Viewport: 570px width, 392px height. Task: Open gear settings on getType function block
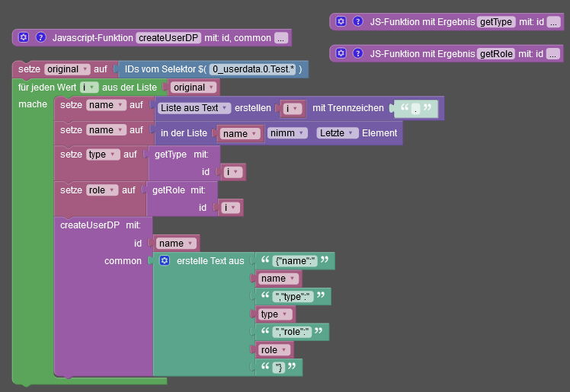click(341, 21)
